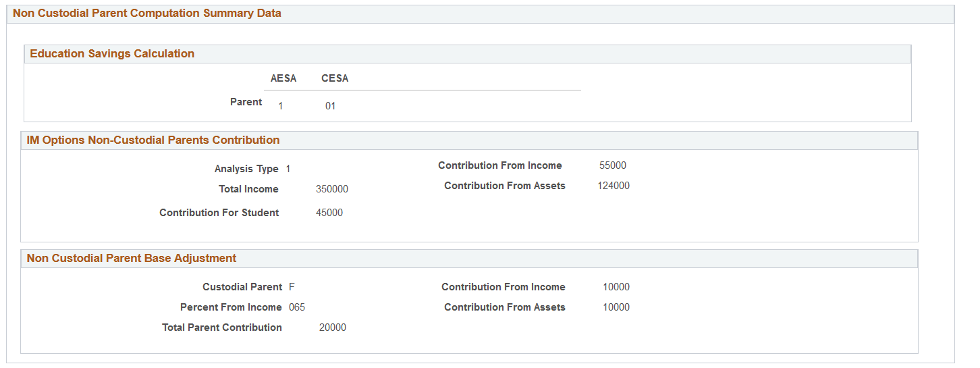Select Contribution From Assets value 124000
This screenshot has height=368, width=980.
tap(614, 186)
